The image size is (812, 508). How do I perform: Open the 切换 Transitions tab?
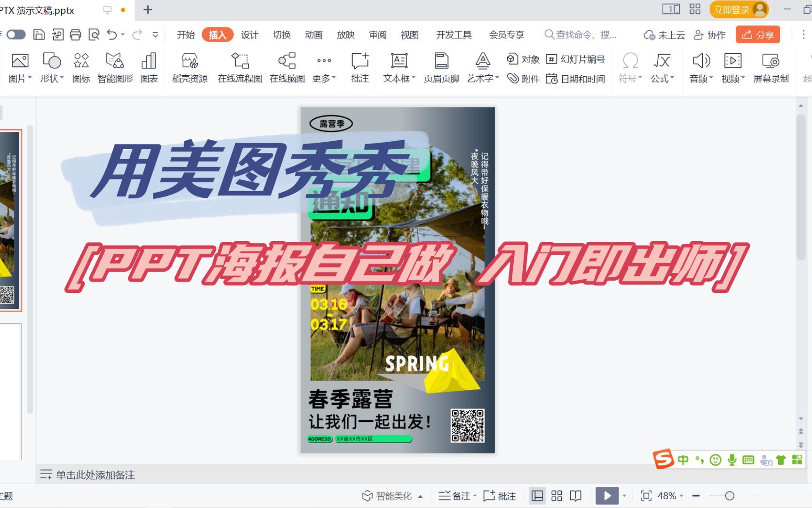pos(282,35)
